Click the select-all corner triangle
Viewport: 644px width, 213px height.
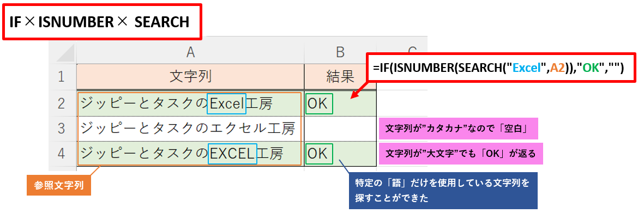(62, 51)
